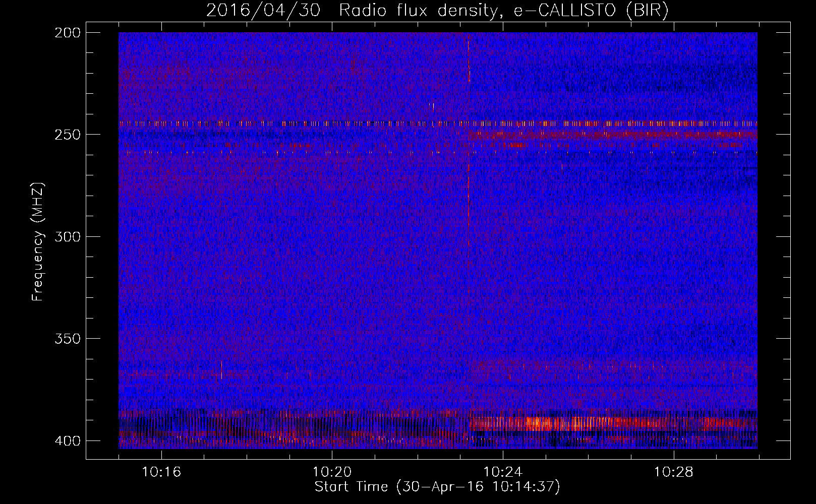Click the 300 frequency tick label
The image size is (816, 504).
pos(67,236)
